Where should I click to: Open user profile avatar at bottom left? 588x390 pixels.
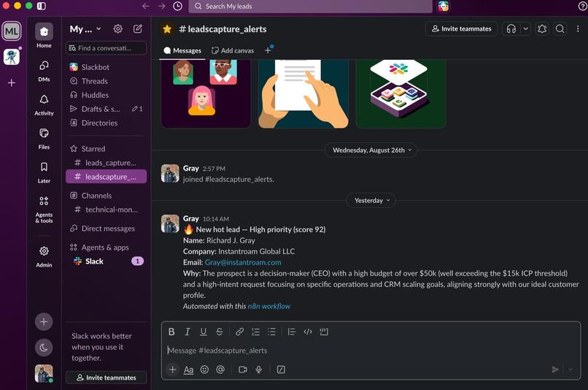(44, 373)
